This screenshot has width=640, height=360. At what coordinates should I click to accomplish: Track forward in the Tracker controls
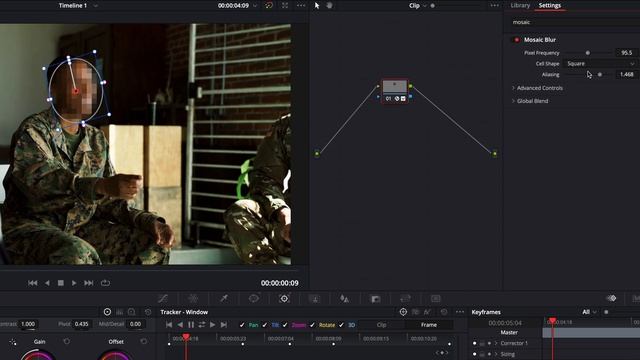[x=212, y=325]
